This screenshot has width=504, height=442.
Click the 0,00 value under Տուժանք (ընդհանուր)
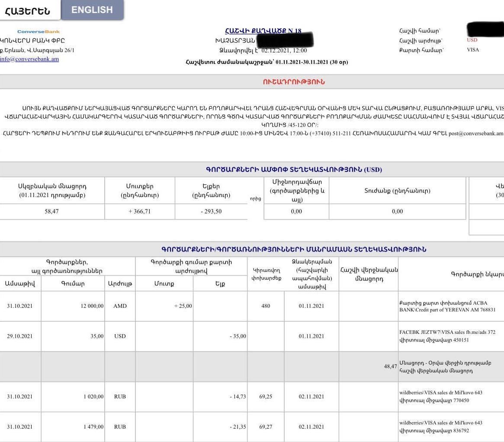(x=397, y=211)
